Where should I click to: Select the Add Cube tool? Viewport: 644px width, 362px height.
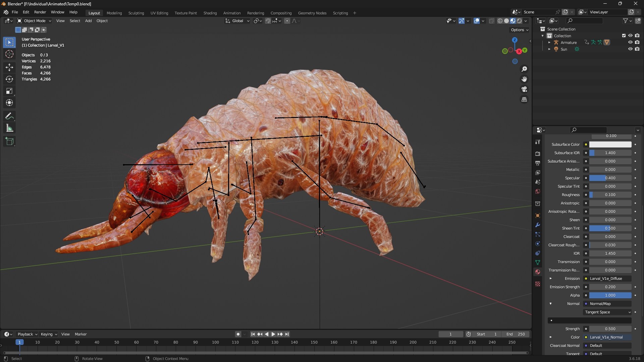[x=9, y=141]
